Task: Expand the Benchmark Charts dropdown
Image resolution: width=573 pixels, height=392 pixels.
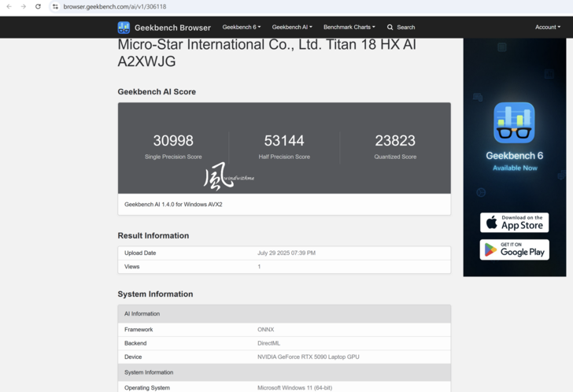Action: [349, 27]
